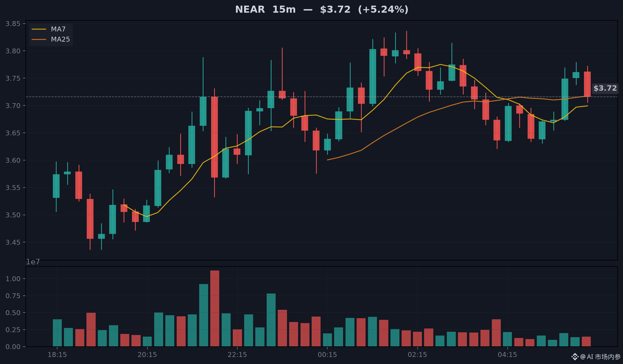Click the 04:15 time axis label
Viewport: 623px width, 364px height.
point(507,355)
